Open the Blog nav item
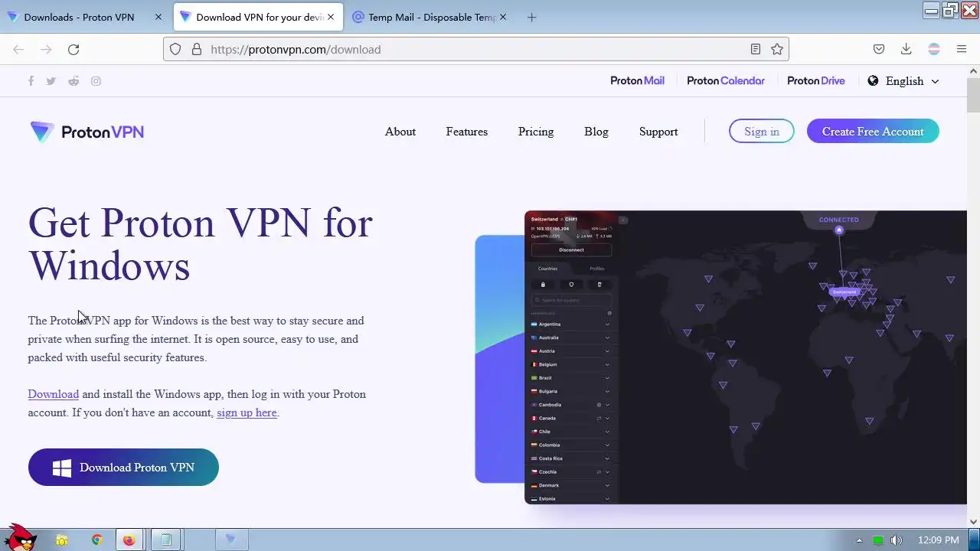Image resolution: width=980 pixels, height=551 pixels. pos(596,132)
